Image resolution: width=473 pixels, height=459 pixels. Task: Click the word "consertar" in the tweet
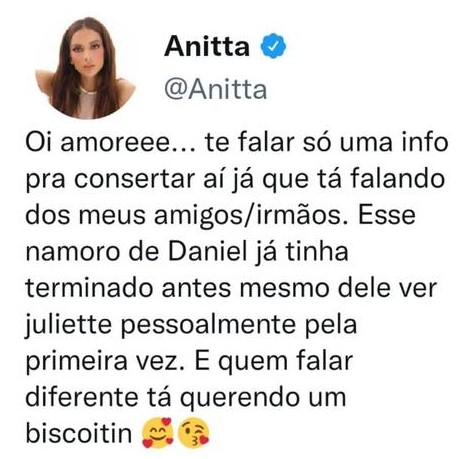pos(135,179)
